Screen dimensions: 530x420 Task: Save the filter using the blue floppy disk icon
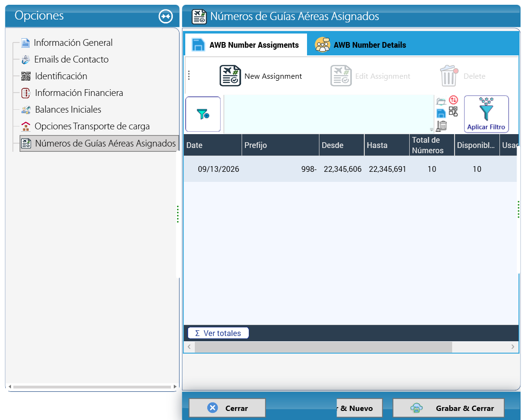pyautogui.click(x=441, y=113)
